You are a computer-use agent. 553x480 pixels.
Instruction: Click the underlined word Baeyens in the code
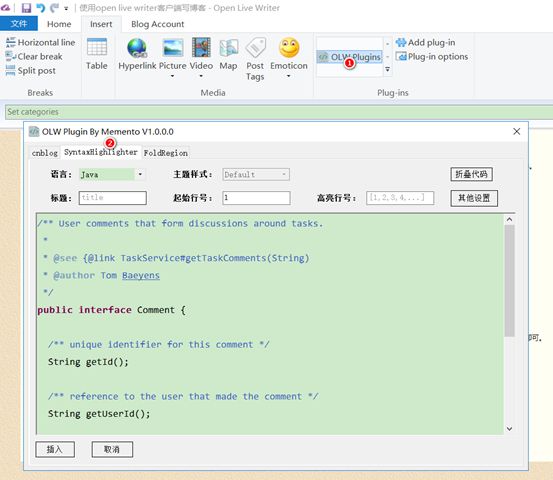click(x=141, y=275)
